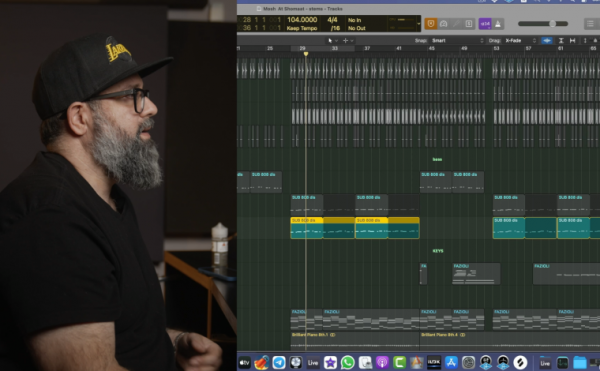This screenshot has height=371, width=600.
Task: Click the blue waveform zoom button
Action: click(x=547, y=41)
